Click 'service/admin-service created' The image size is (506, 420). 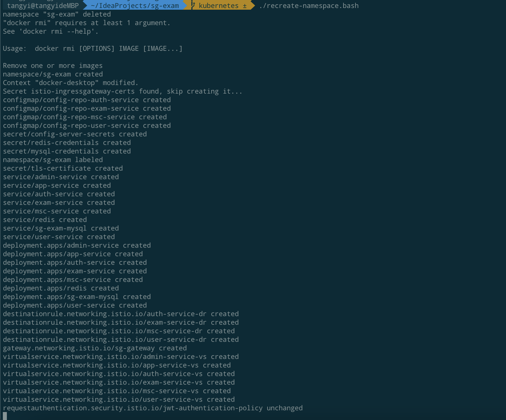61,177
